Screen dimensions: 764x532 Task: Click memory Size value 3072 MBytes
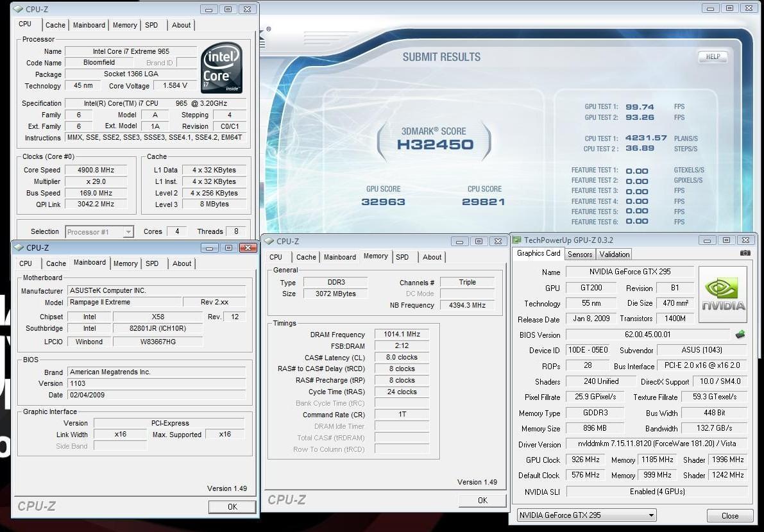click(x=335, y=294)
